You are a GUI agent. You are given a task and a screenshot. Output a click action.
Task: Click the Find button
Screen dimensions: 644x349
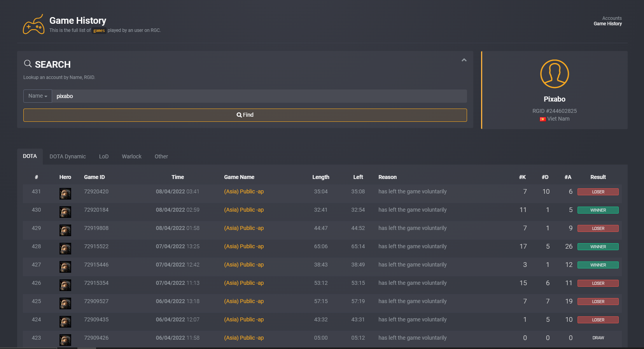[x=245, y=115]
